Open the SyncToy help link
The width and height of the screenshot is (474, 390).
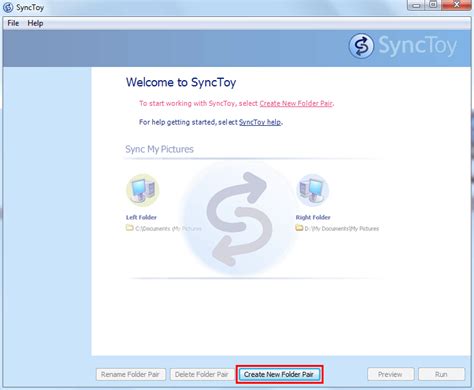(x=260, y=122)
